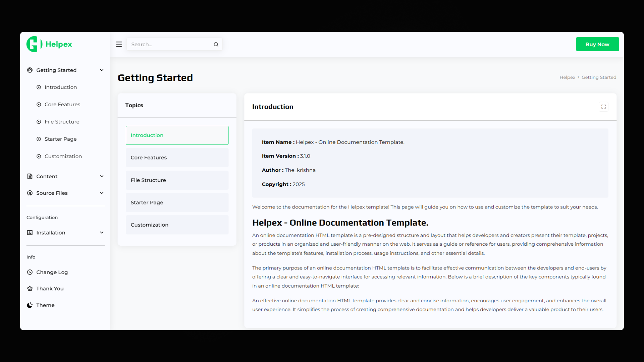Click the Helpex logo icon
The height and width of the screenshot is (362, 644).
click(x=34, y=44)
